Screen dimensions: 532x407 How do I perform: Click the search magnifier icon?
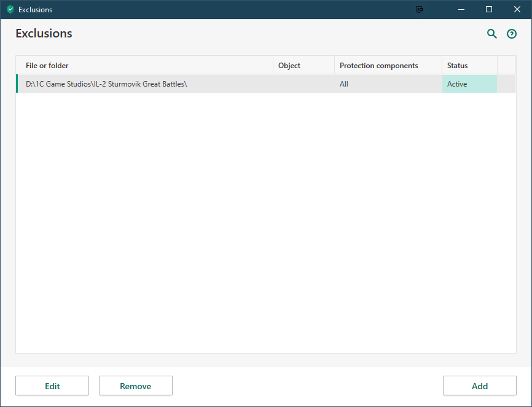click(491, 34)
